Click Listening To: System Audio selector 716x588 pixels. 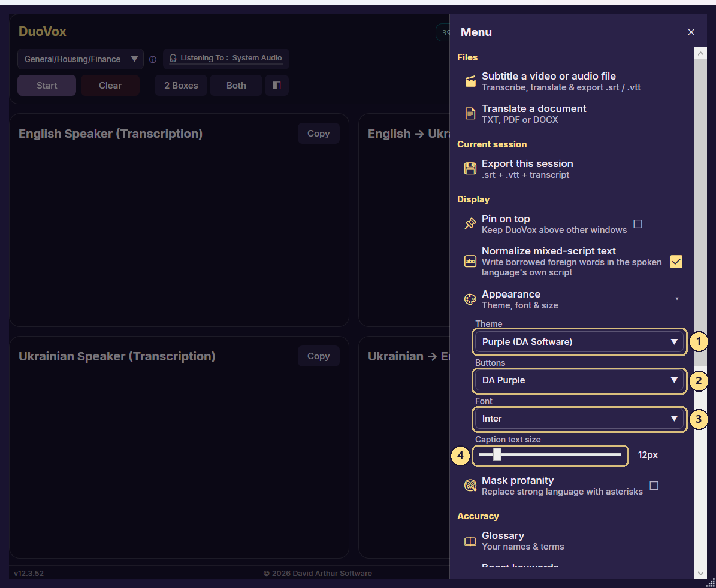[x=226, y=59]
